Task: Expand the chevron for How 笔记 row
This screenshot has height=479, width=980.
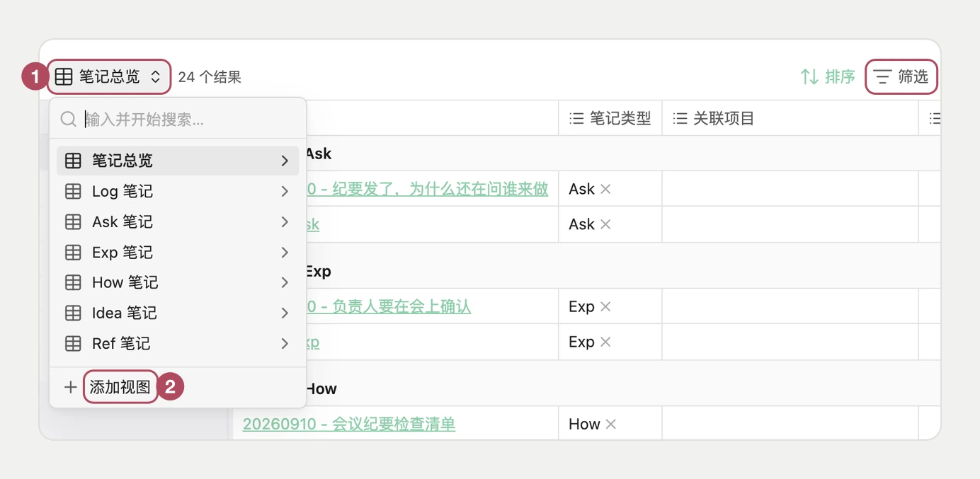Action: [285, 282]
